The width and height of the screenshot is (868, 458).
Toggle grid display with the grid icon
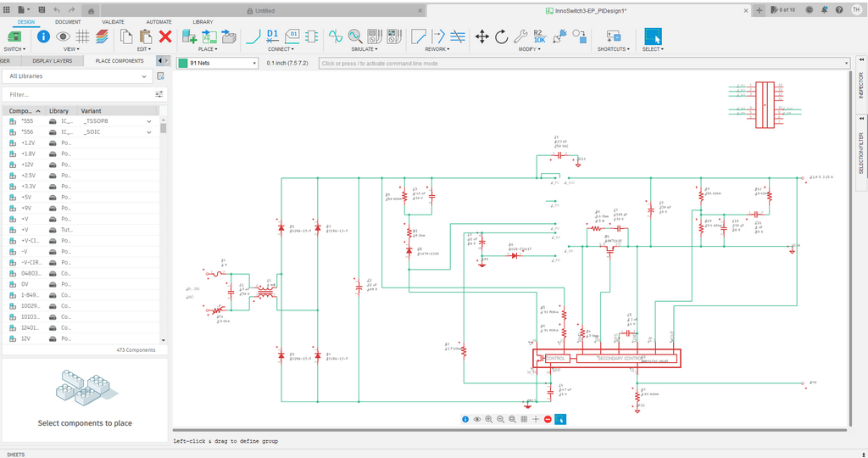pyautogui.click(x=82, y=36)
